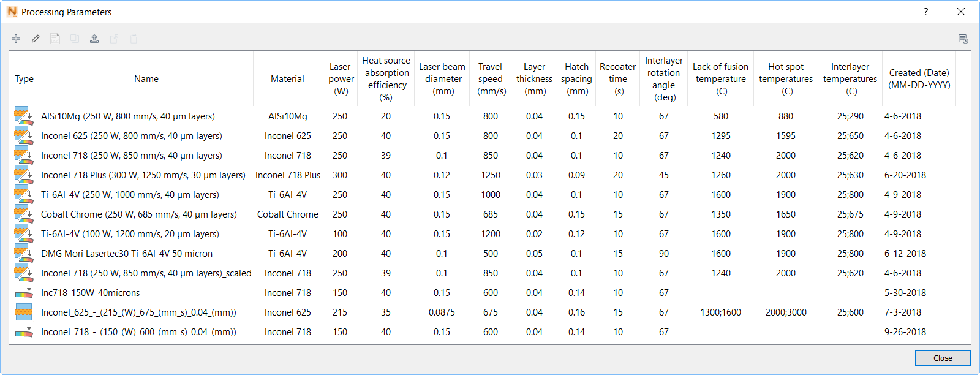Select 'Inconel 625 (250 W, 800 mm/s, 40 µm layers)' name
980x375 pixels.
(x=132, y=135)
